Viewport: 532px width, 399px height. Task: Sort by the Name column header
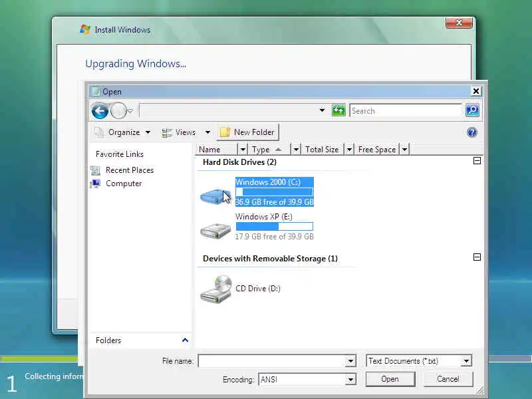tap(217, 149)
